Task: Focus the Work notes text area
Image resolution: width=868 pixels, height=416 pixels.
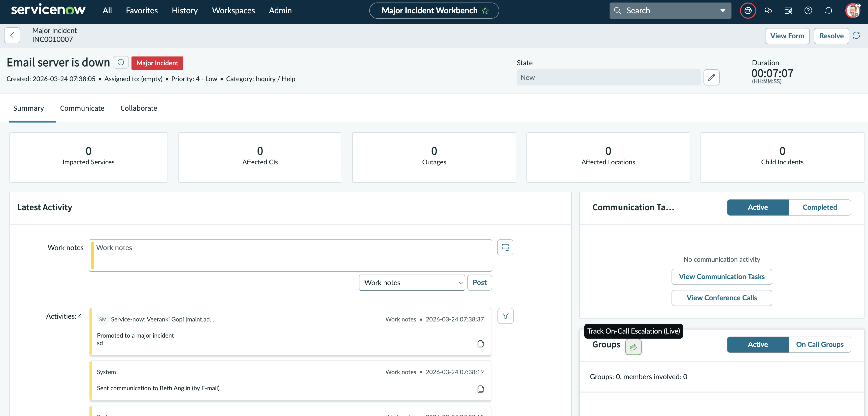Action: click(290, 255)
